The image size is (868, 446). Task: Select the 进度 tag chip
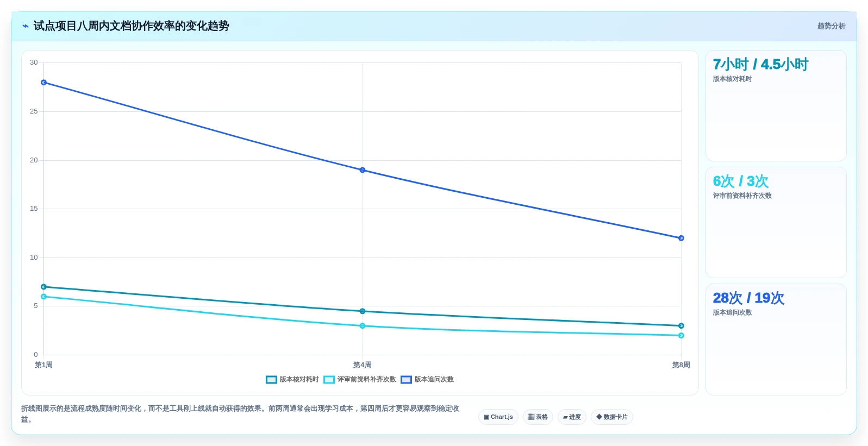[572, 417]
